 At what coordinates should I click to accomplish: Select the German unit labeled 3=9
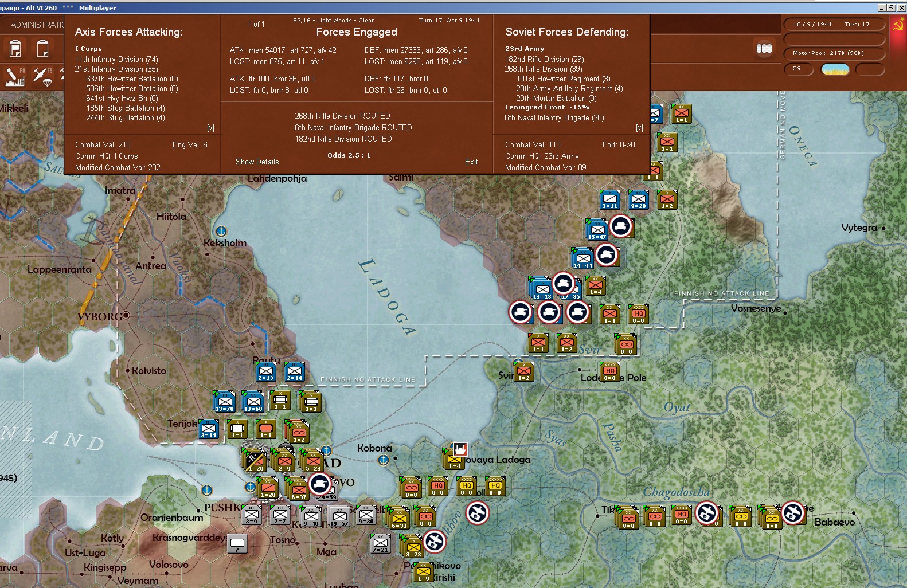pos(251,514)
